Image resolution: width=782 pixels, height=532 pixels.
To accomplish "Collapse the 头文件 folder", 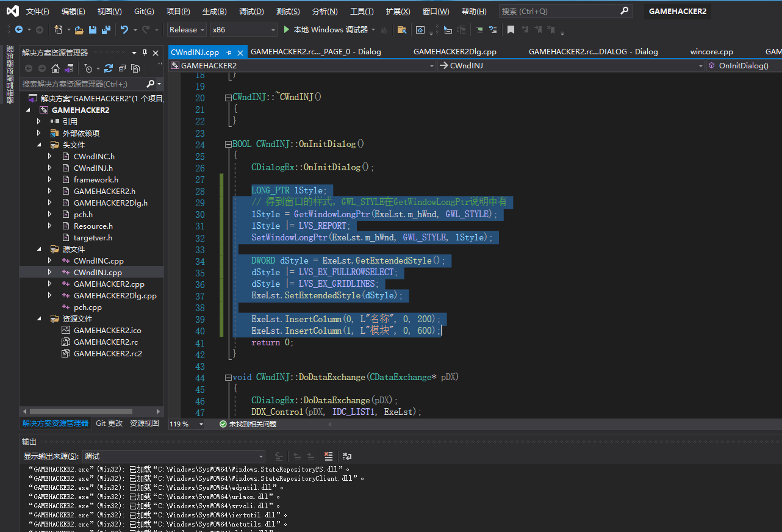I will click(x=39, y=145).
